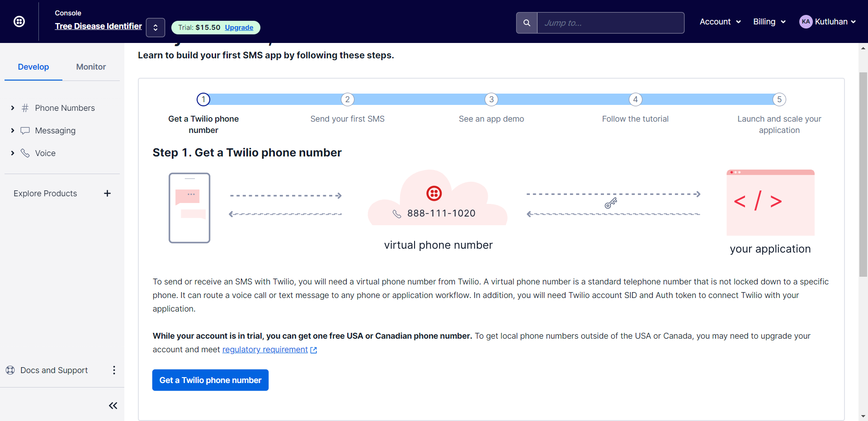Image resolution: width=868 pixels, height=421 pixels.
Task: Click the Voice phone icon in sidebar
Action: [x=25, y=153]
